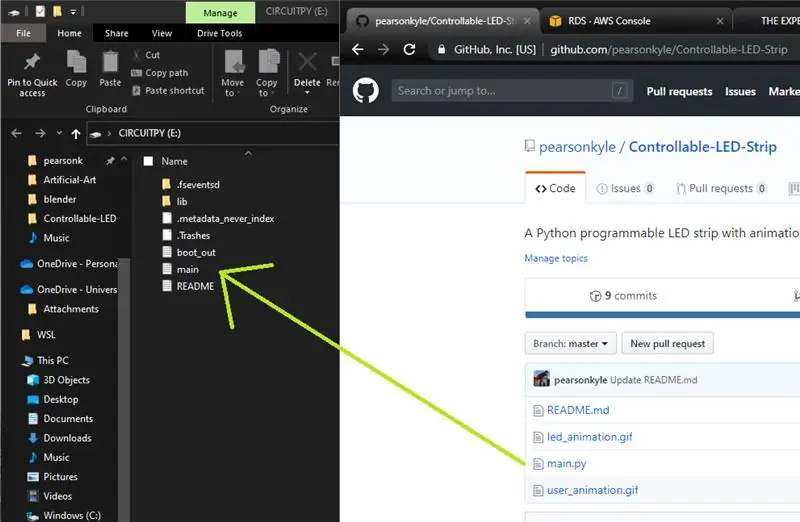Select the .Trashes file
This screenshot has width=800, height=522.
pyautogui.click(x=186, y=235)
